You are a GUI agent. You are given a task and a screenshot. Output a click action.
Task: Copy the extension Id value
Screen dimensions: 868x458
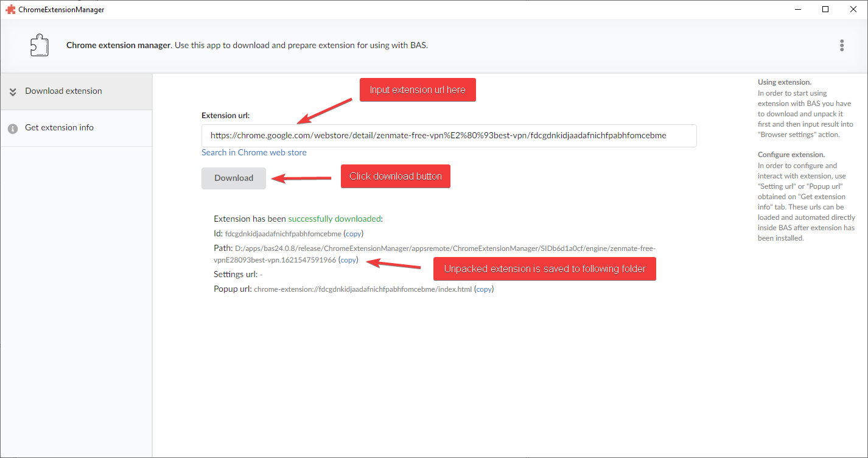point(353,233)
